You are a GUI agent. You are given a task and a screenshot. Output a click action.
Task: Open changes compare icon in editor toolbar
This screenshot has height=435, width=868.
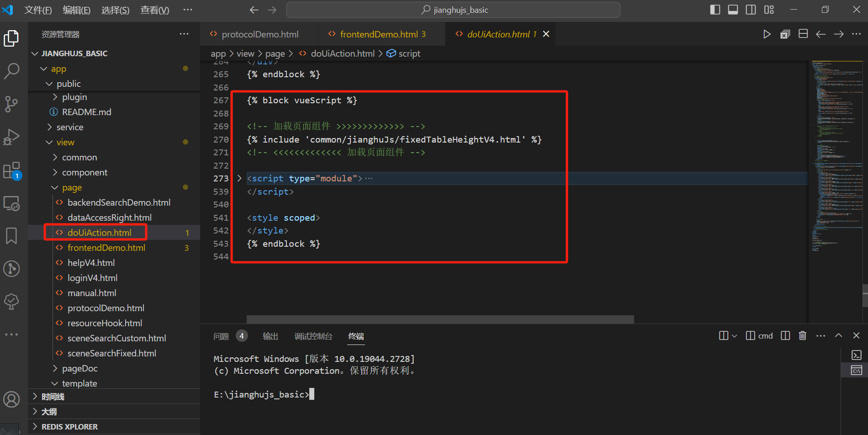[785, 34]
